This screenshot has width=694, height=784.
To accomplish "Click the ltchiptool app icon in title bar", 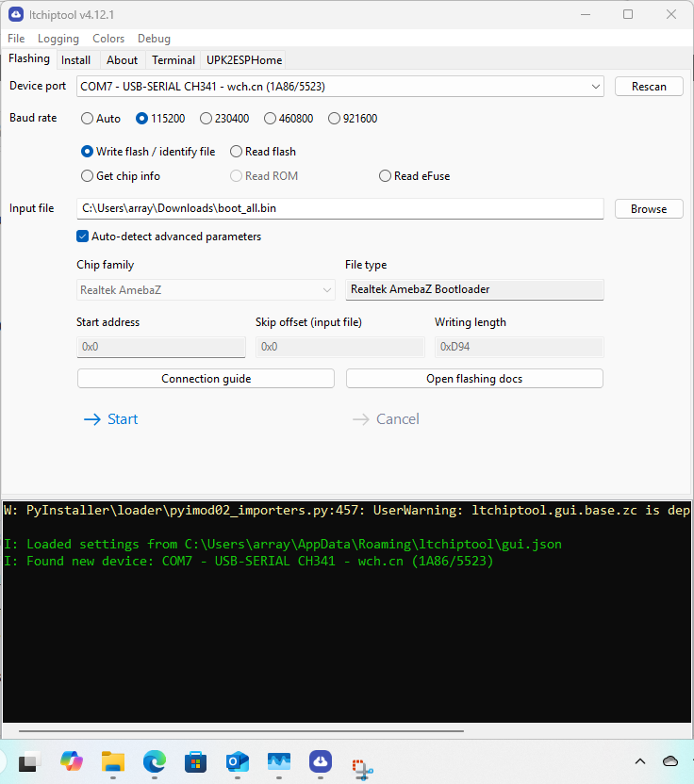I will (x=15, y=14).
